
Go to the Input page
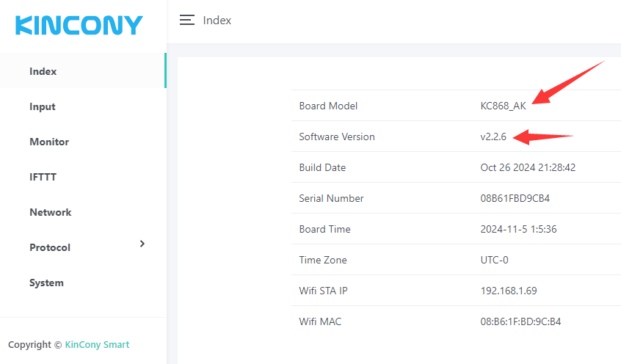[43, 106]
